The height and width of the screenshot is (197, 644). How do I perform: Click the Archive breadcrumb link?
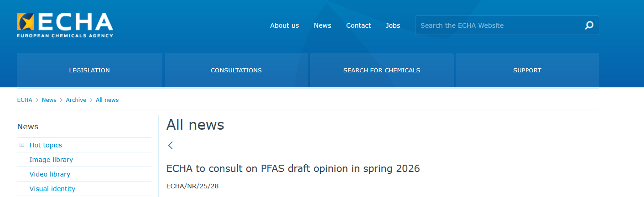tap(76, 100)
